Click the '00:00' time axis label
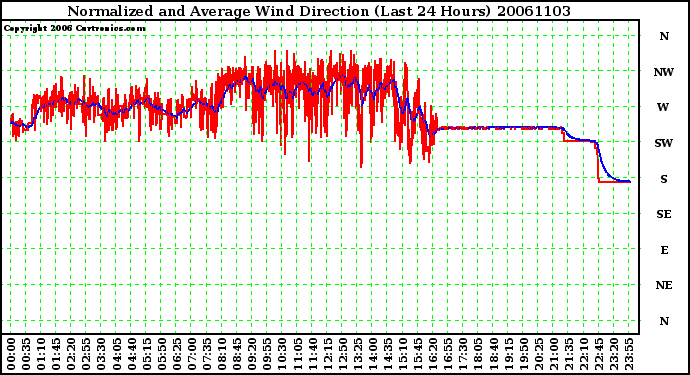The height and width of the screenshot is (375, 690). click(x=11, y=354)
